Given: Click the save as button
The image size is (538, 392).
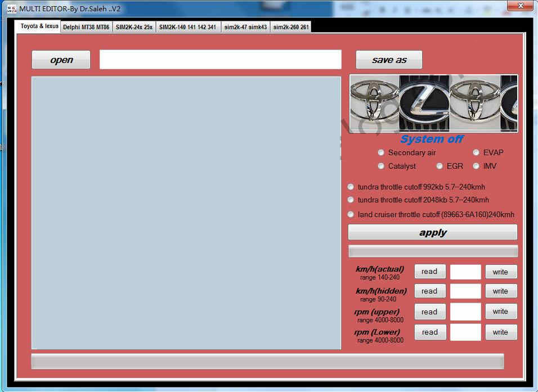Looking at the screenshot, I should (389, 60).
